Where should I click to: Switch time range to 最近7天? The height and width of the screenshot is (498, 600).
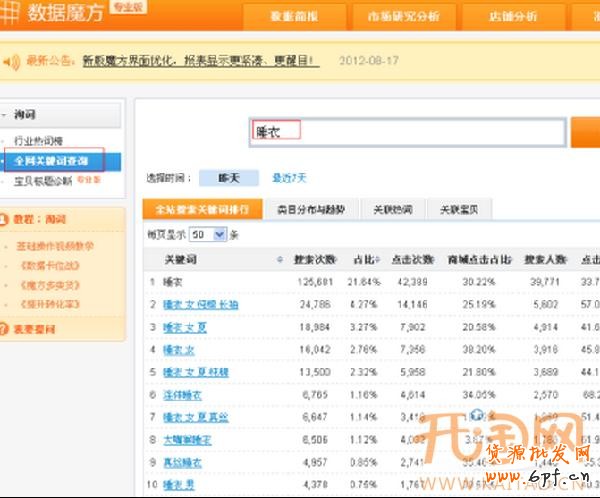(x=288, y=178)
